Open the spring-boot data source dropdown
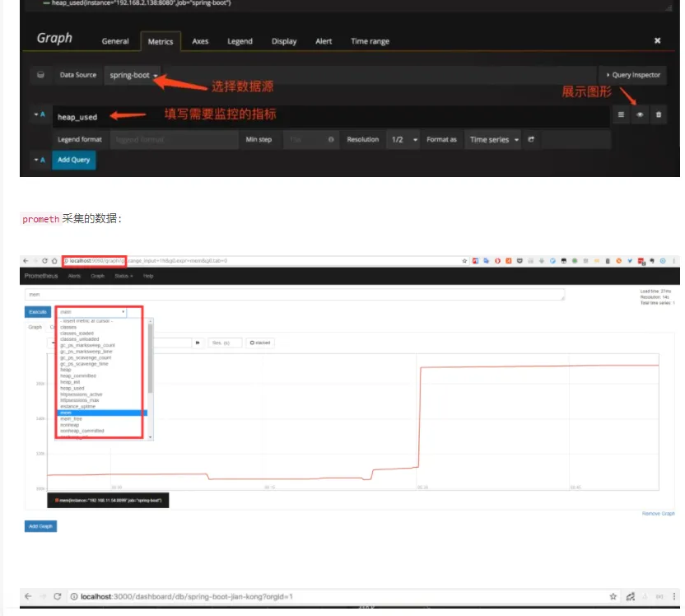This screenshot has height=616, width=685. [x=133, y=75]
